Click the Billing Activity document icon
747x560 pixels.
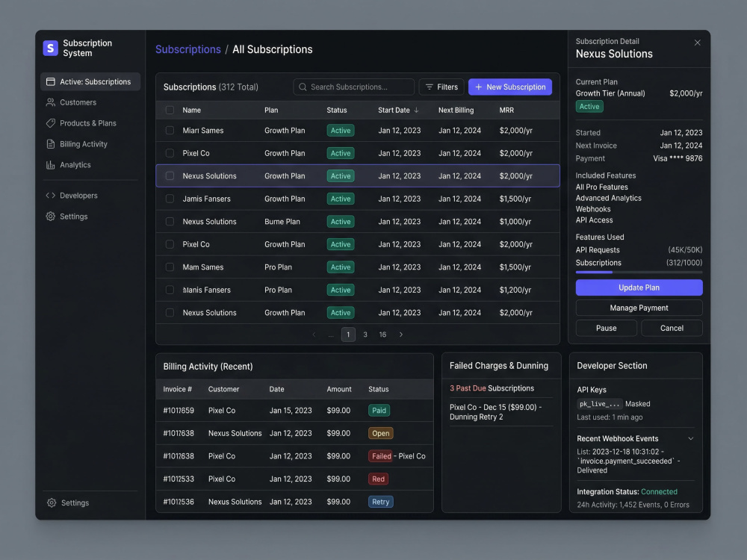pos(51,144)
